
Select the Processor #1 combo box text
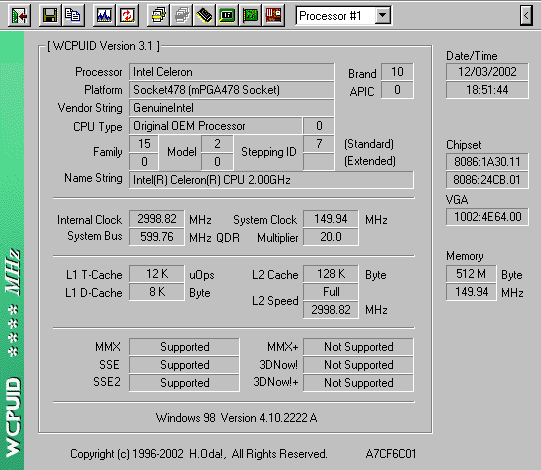point(331,16)
